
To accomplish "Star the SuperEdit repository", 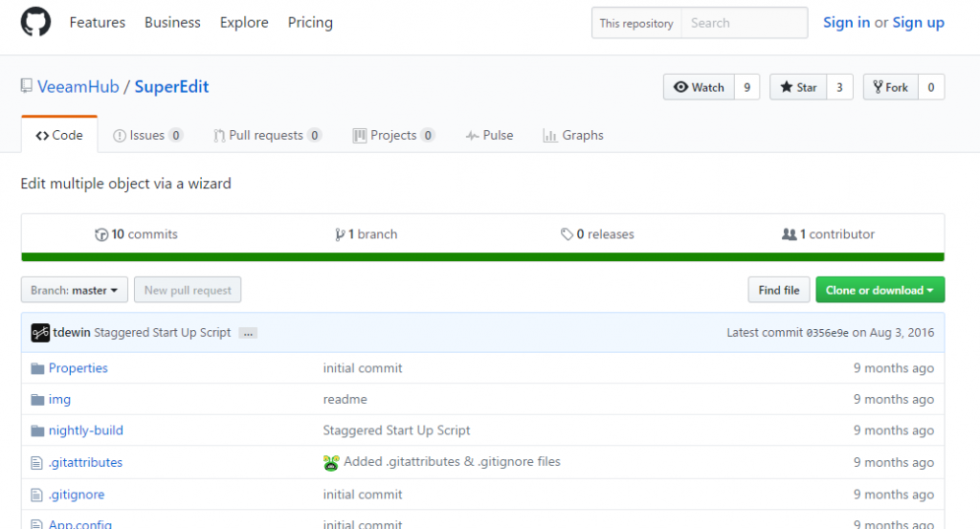I will coord(798,87).
